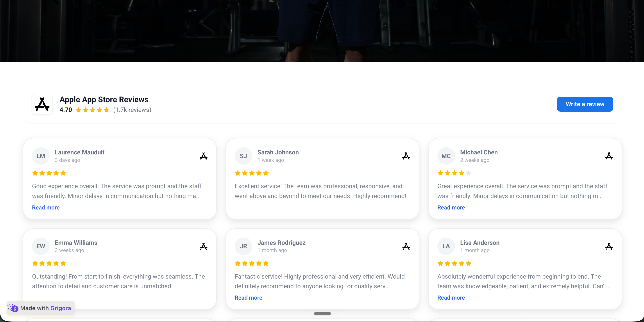The height and width of the screenshot is (322, 644).
Task: Click James Rodriguez's '1 month ago' timestamp
Action: coord(272,250)
